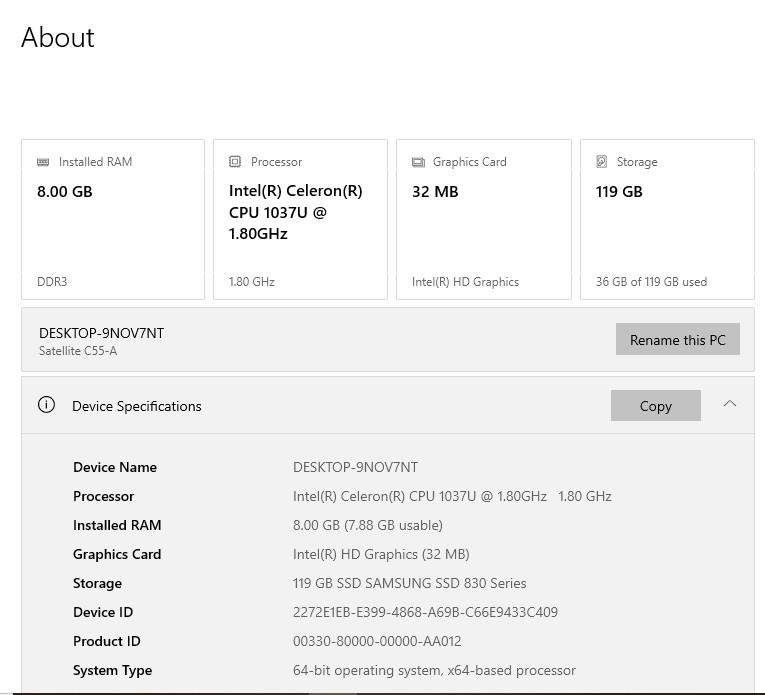Click the 119 GB storage value in card

(619, 191)
